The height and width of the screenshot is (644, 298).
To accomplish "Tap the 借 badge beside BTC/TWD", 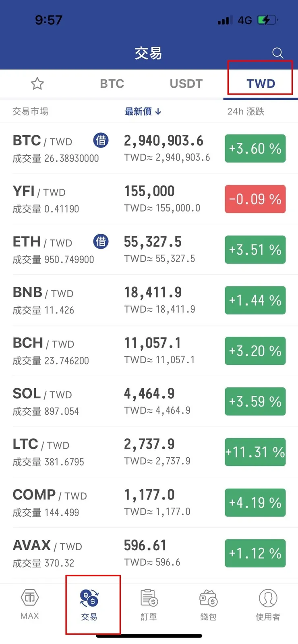I will tap(101, 140).
